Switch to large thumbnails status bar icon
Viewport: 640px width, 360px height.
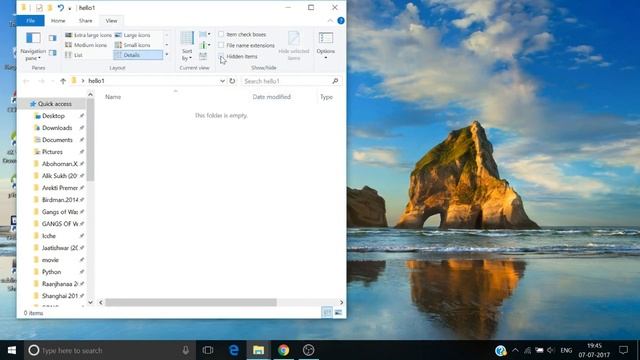click(x=338, y=313)
